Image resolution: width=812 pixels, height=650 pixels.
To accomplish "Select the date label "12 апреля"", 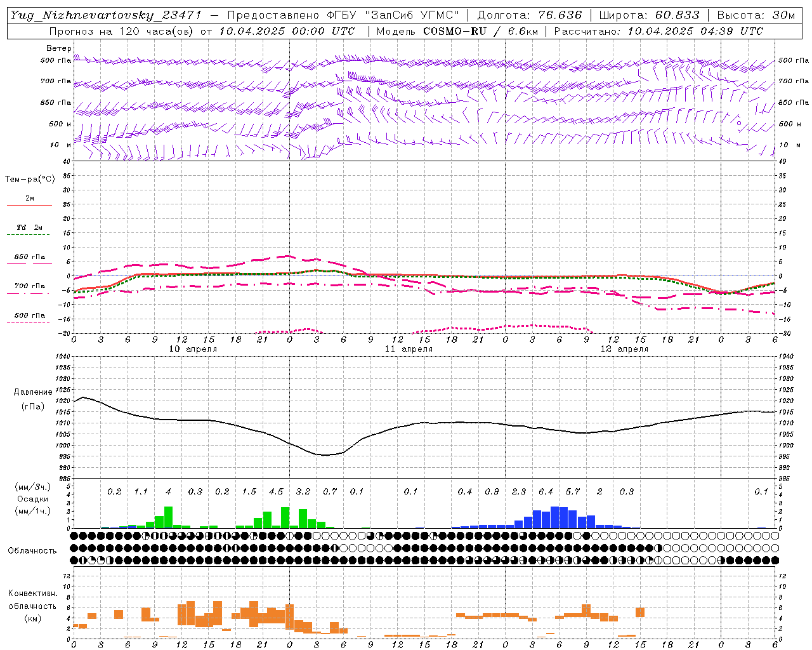I will (x=624, y=349).
